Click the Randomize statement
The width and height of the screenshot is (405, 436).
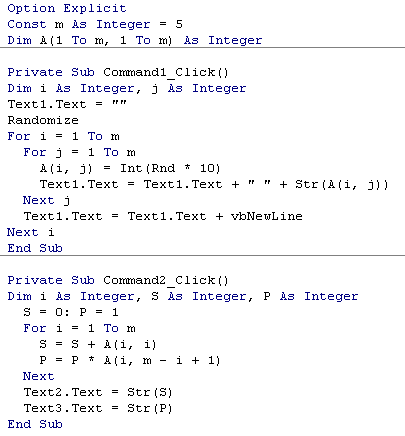pyautogui.click(x=43, y=120)
